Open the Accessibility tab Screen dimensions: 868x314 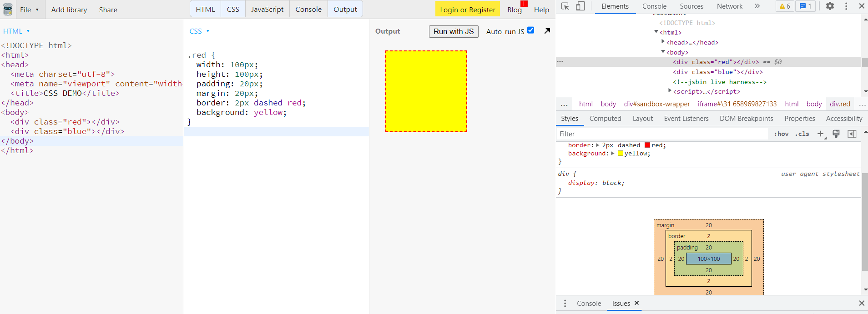[x=844, y=119]
